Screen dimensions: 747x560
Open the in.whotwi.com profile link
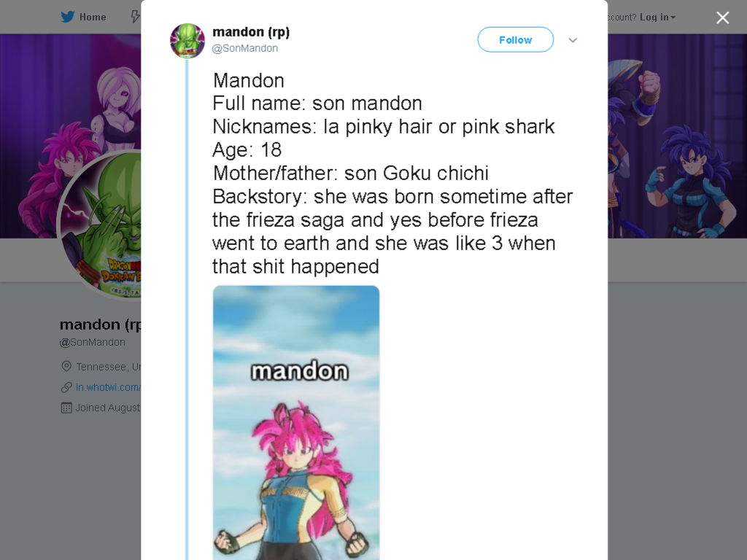click(108, 387)
